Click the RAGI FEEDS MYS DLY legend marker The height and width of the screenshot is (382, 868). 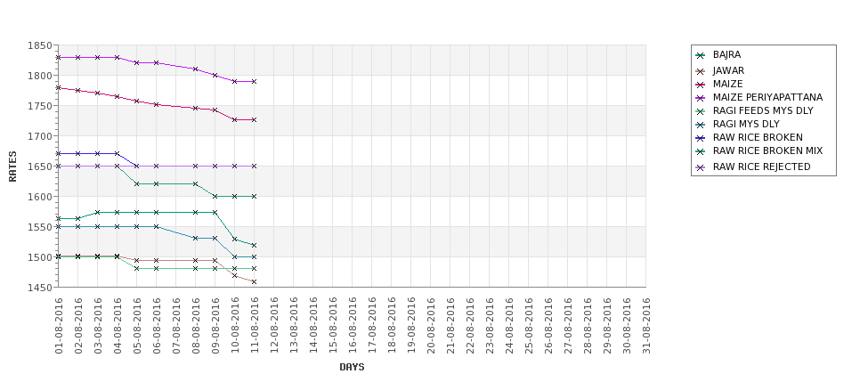point(701,111)
